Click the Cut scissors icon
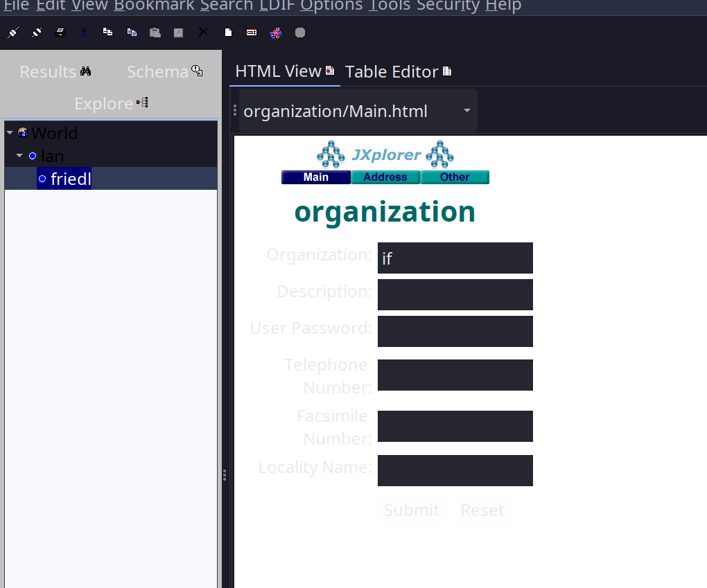 [84, 33]
